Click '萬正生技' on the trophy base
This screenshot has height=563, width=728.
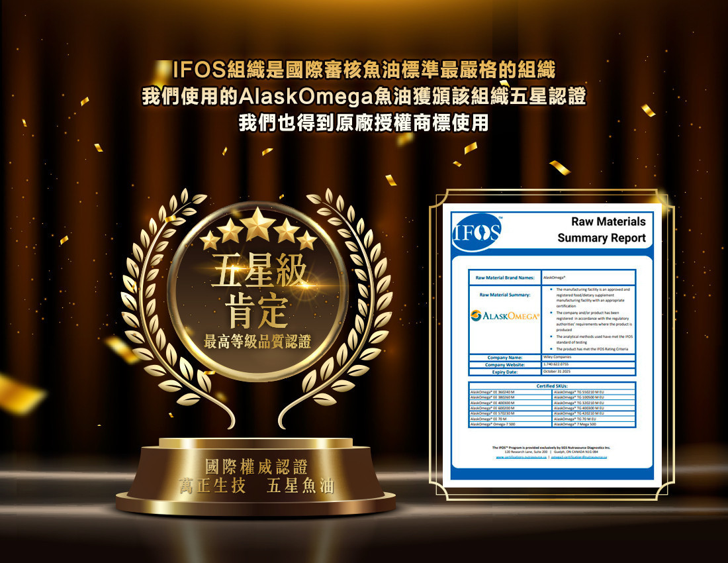pos(212,486)
